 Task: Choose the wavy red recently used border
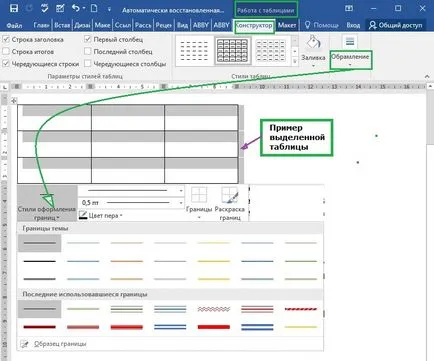[214, 309]
